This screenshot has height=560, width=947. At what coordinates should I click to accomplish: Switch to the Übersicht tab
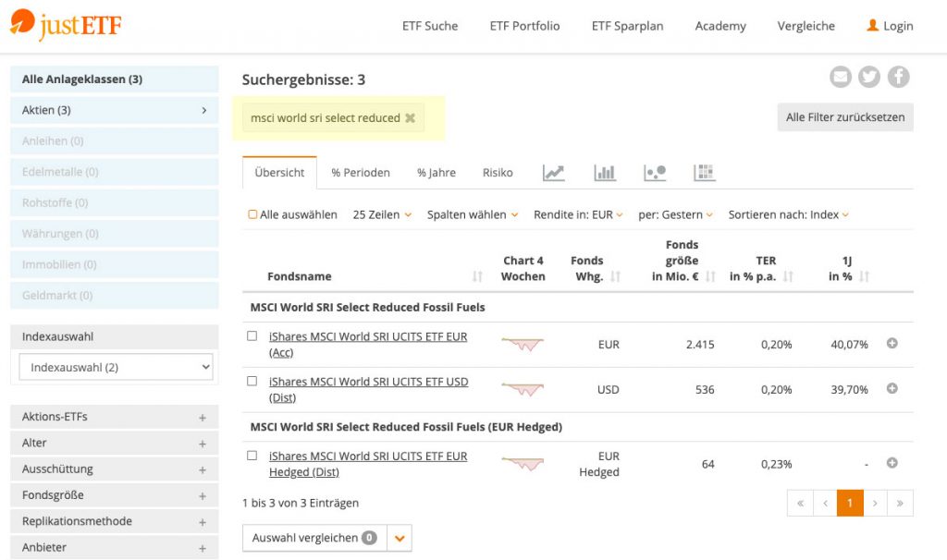point(279,173)
